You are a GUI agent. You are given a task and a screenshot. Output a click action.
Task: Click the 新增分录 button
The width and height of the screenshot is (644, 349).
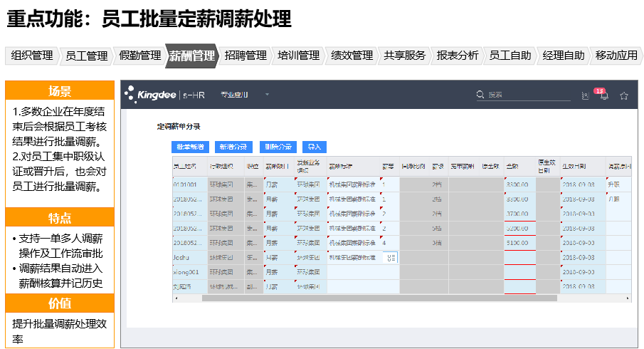[x=233, y=147]
